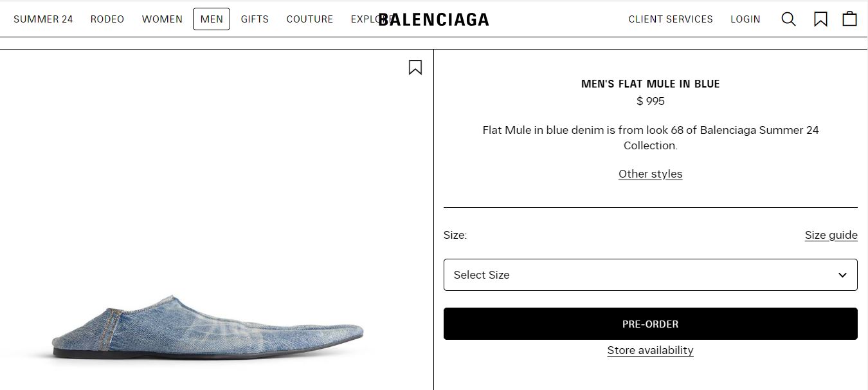868x390 pixels.
Task: Click the Login link
Action: [x=745, y=19]
